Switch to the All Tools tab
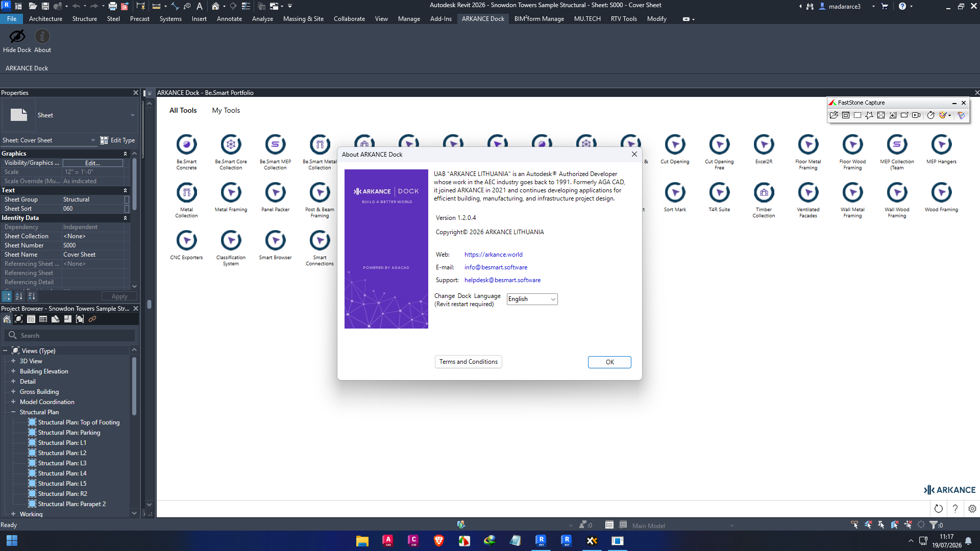 (x=183, y=111)
